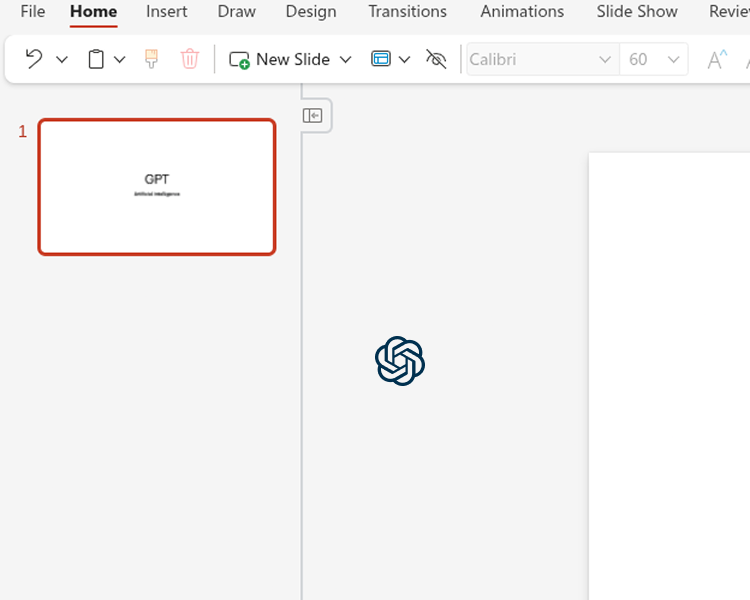Select the knot logo image
The image size is (750, 600).
click(400, 361)
